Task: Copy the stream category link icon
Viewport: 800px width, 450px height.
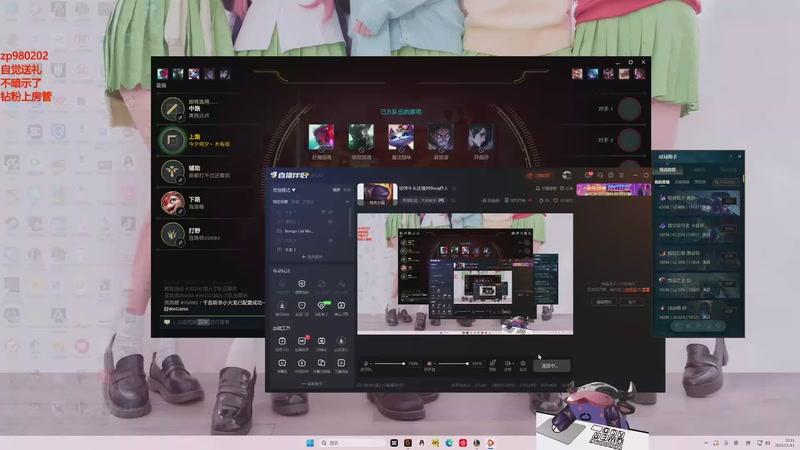Action: click(453, 201)
